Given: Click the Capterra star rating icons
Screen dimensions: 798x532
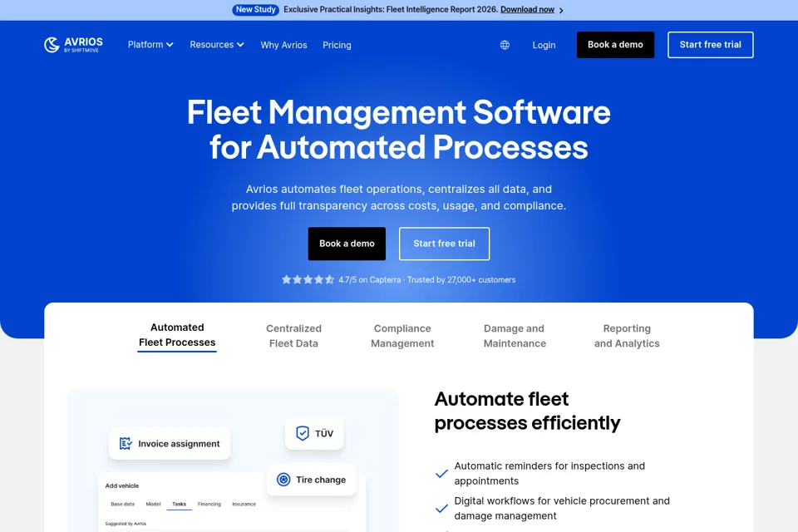Looking at the screenshot, I should [308, 279].
